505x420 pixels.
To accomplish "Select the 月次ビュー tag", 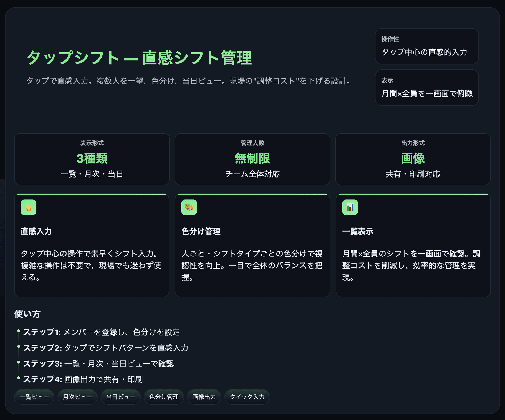I will tap(77, 397).
